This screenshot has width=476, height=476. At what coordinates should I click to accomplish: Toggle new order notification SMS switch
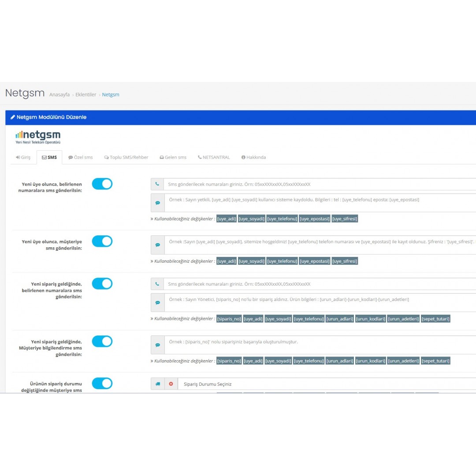pos(102,283)
